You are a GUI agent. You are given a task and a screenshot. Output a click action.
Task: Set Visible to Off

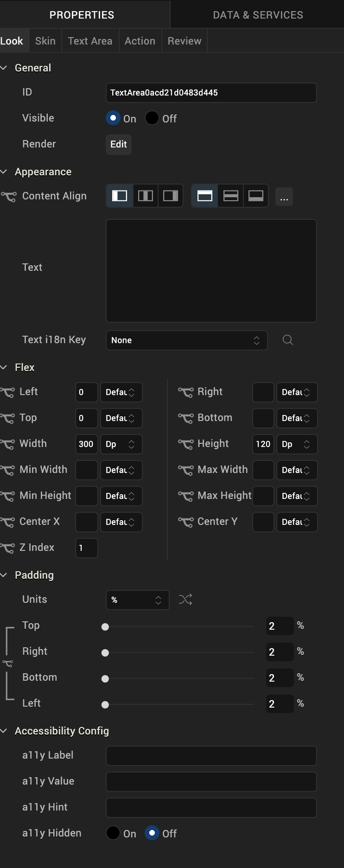pos(152,118)
